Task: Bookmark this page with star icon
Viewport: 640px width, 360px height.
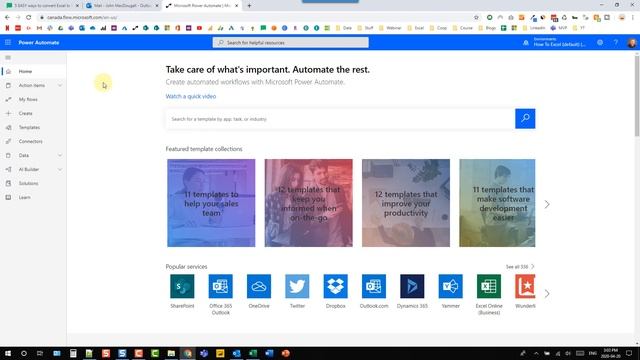Action: 476,18
